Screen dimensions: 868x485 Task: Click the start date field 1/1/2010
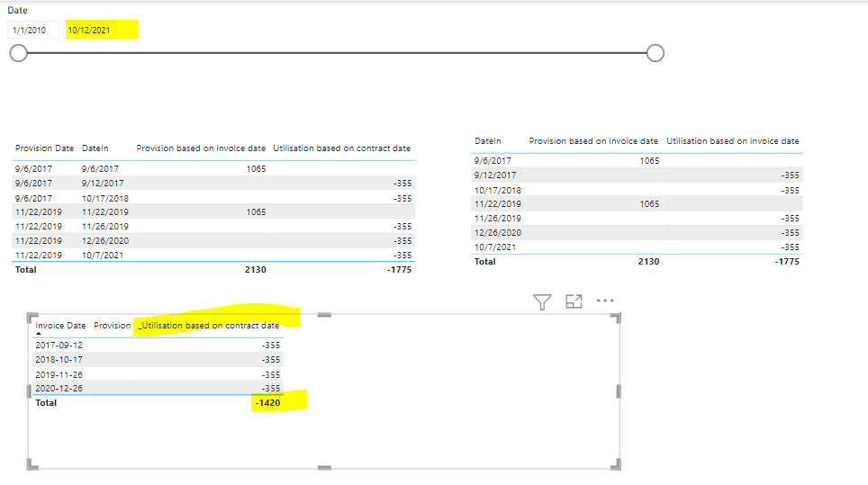tap(32, 31)
